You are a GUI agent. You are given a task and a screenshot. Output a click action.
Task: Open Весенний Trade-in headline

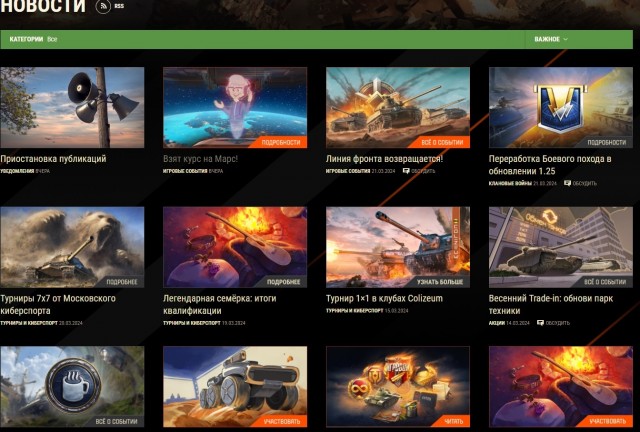pyautogui.click(x=551, y=305)
